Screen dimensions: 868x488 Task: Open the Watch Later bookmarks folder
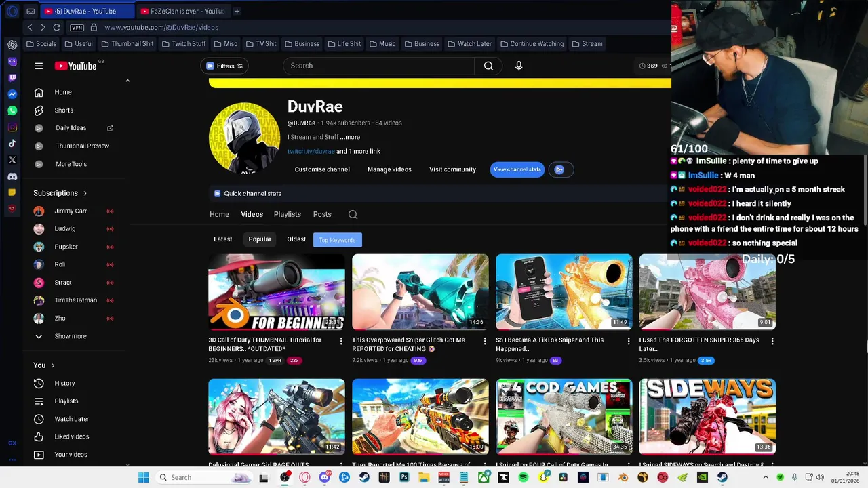[469, 43]
